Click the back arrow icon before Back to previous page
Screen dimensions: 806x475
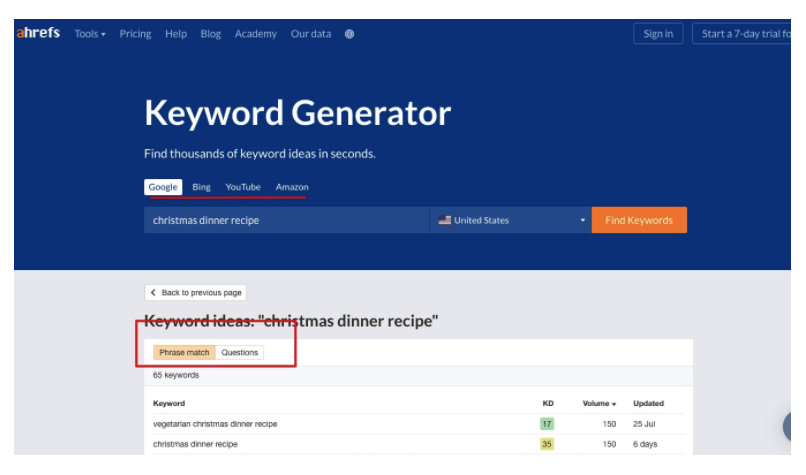coord(153,293)
